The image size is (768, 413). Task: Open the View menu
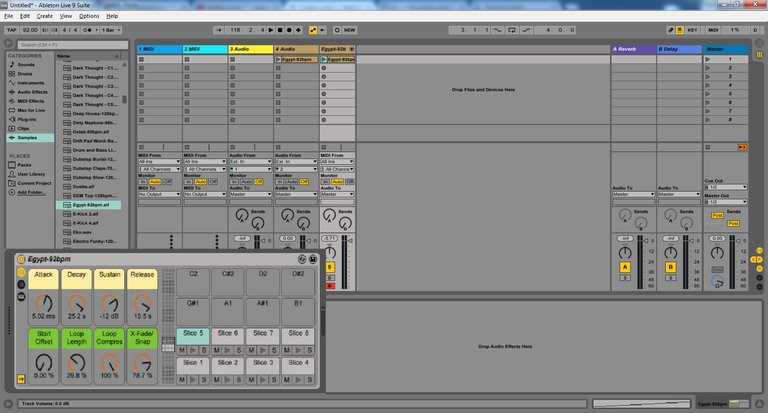(66, 16)
